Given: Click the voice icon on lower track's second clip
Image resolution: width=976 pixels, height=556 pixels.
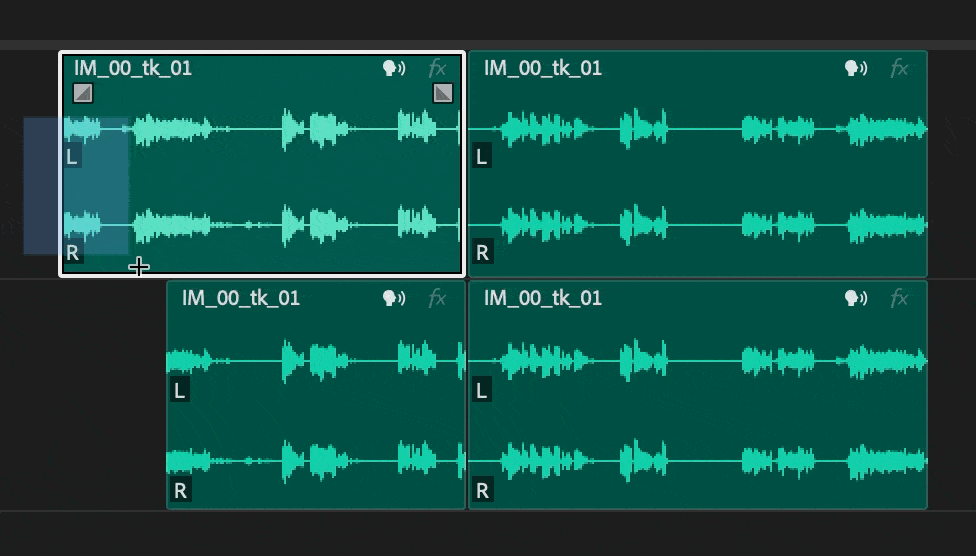Looking at the screenshot, I should click(x=856, y=298).
